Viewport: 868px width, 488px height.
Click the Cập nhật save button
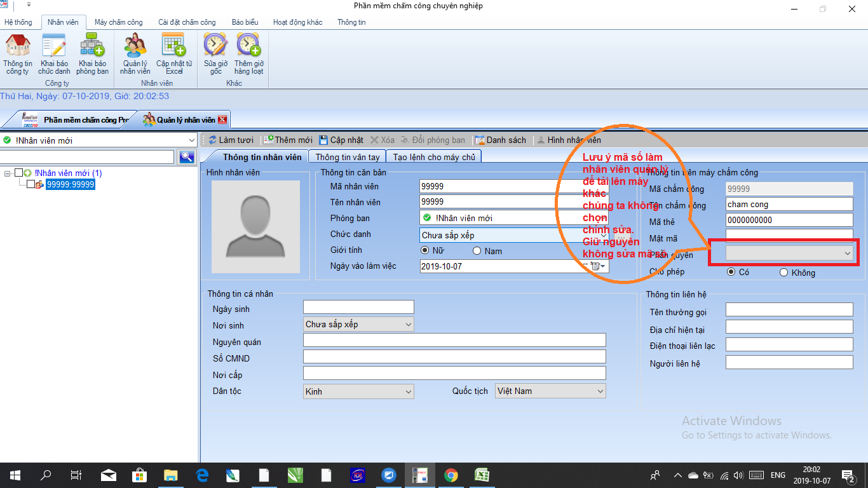pyautogui.click(x=341, y=140)
